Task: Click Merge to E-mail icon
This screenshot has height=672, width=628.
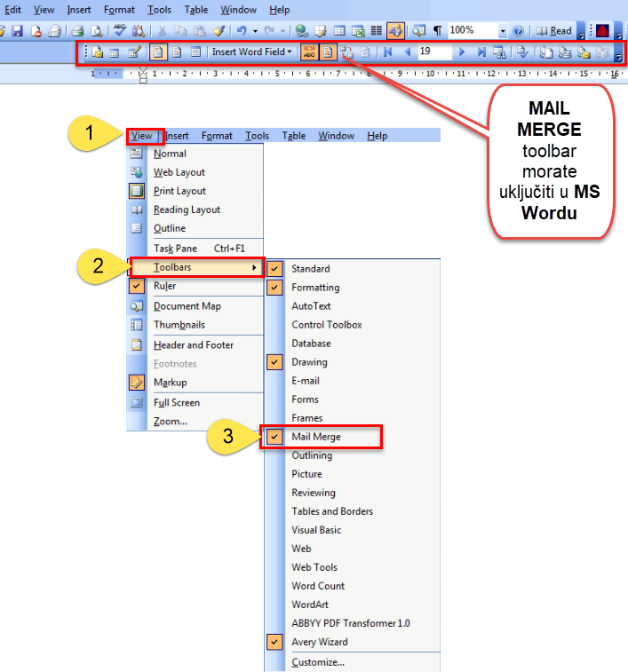Action: pos(584,52)
